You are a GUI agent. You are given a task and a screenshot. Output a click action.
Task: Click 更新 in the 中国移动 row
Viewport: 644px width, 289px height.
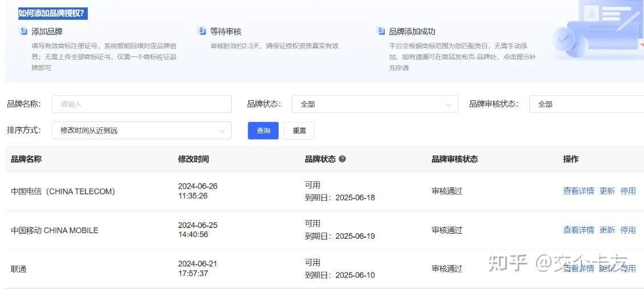(607, 230)
